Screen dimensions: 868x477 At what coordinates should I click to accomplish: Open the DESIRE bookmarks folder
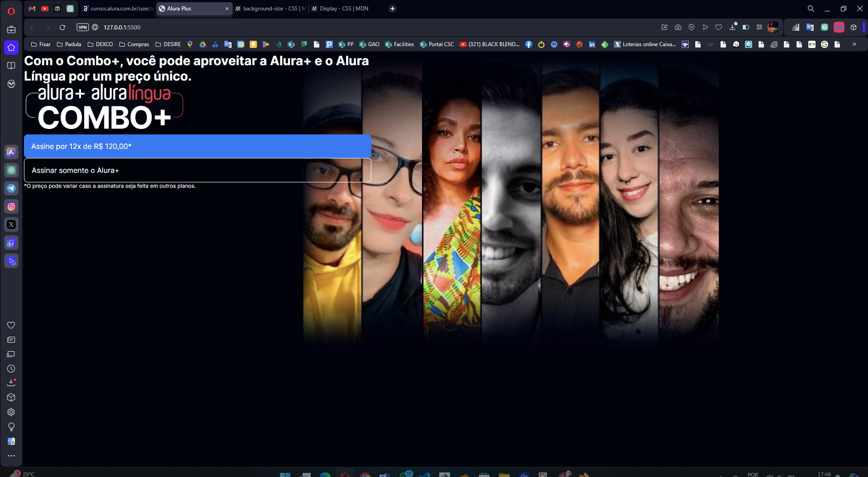168,44
